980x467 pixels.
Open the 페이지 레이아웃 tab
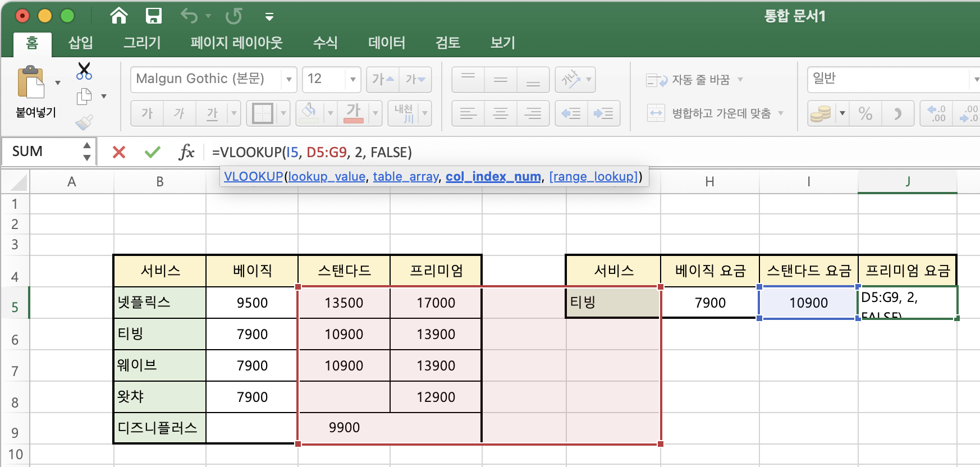click(x=236, y=43)
